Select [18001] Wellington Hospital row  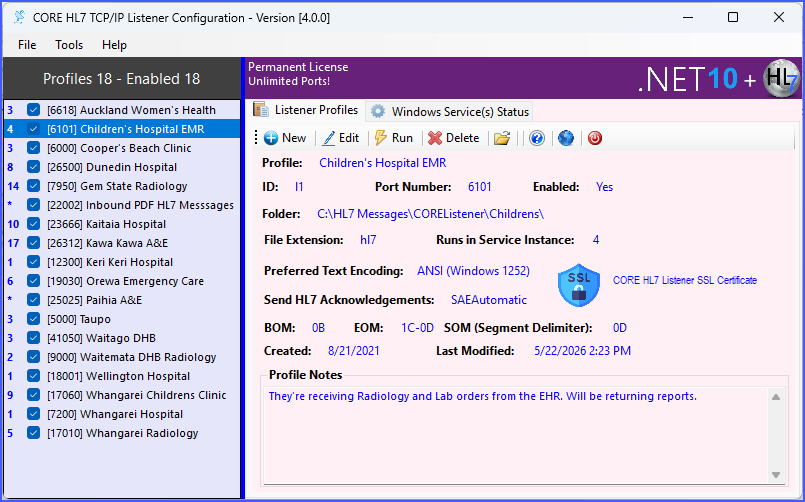[122, 376]
